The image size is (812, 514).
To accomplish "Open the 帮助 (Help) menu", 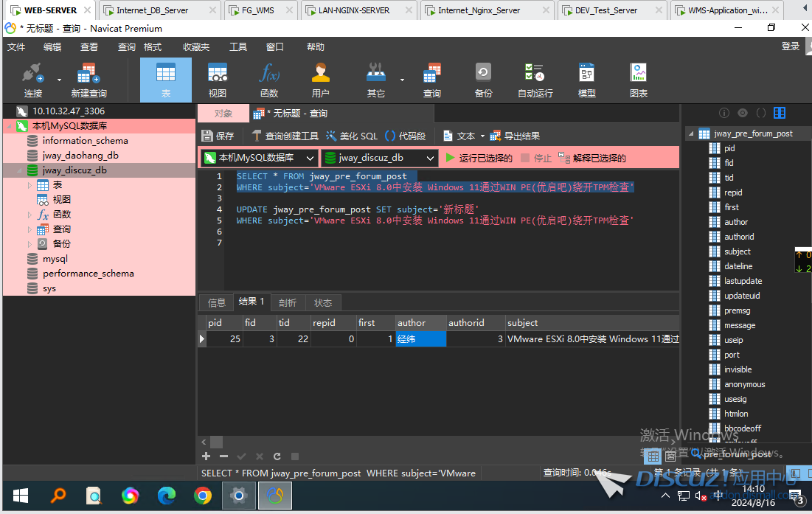I will click(316, 47).
